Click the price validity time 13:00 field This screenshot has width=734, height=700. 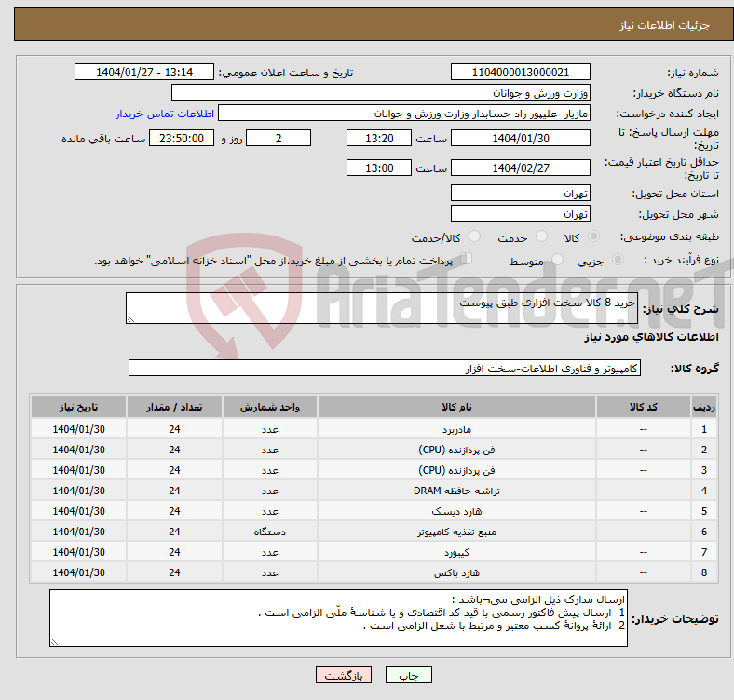click(379, 168)
